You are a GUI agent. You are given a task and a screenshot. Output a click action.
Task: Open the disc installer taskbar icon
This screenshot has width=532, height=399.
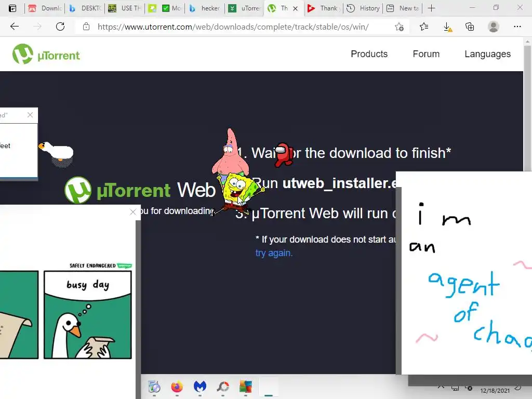point(154,387)
